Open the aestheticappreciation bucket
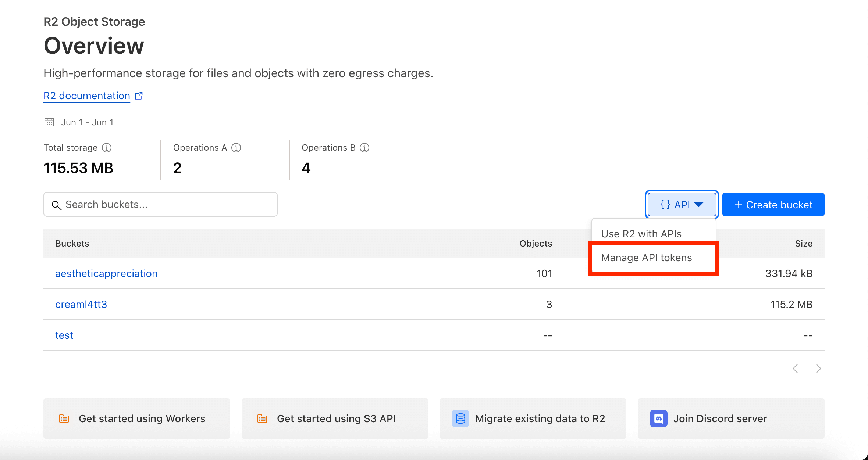868x460 pixels. pos(106,273)
